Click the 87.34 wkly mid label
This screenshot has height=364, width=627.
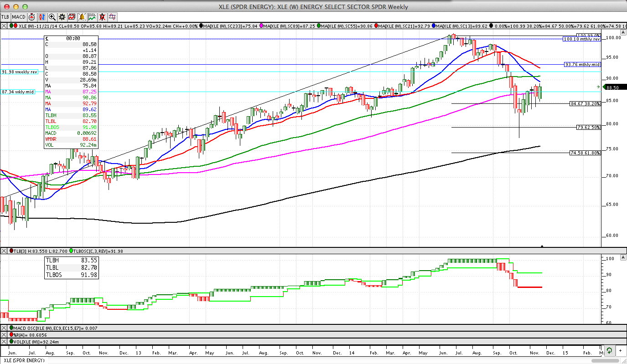(x=19, y=92)
